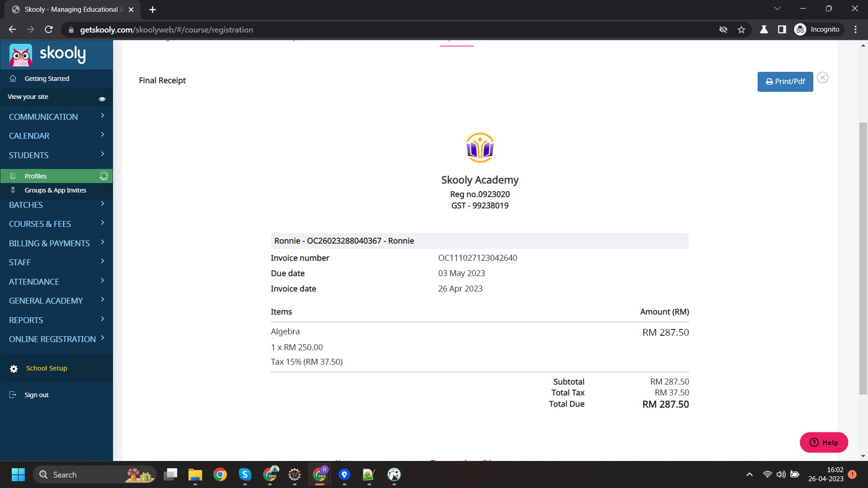The image size is (868, 488).
Task: Open the notification badge in tray
Action: [x=852, y=474]
